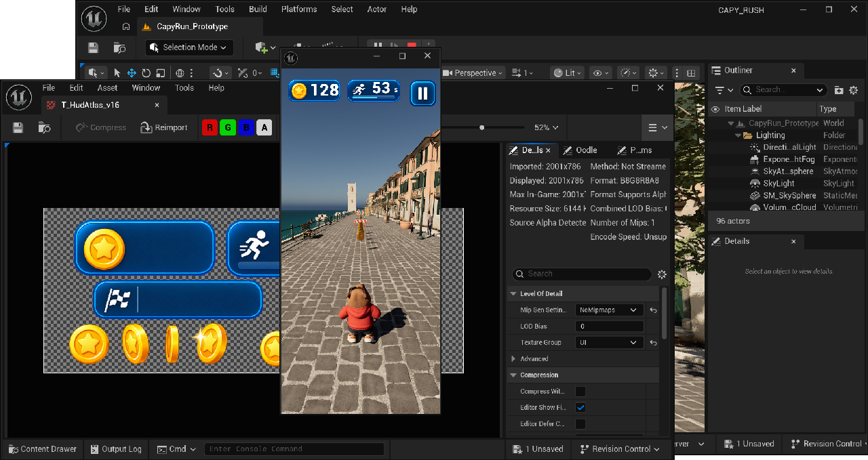
Task: Activate the Rotate gizmo tool
Action: point(146,72)
